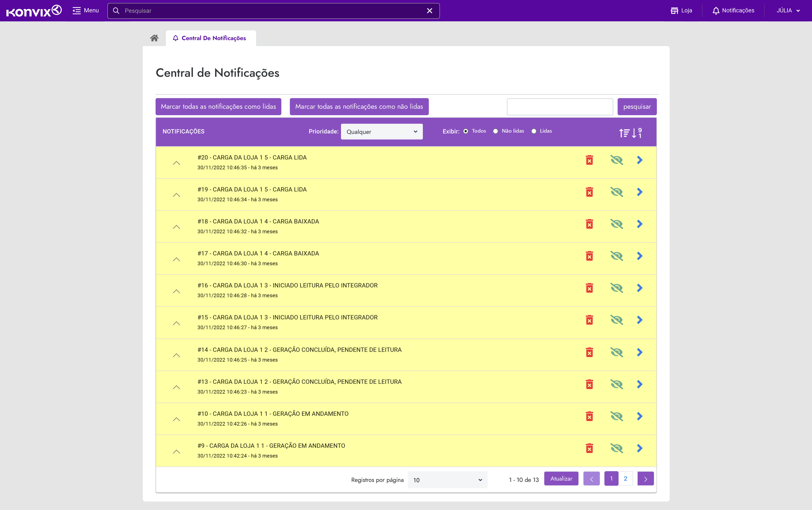Click Marcar todas as notificações como lidas

218,107
